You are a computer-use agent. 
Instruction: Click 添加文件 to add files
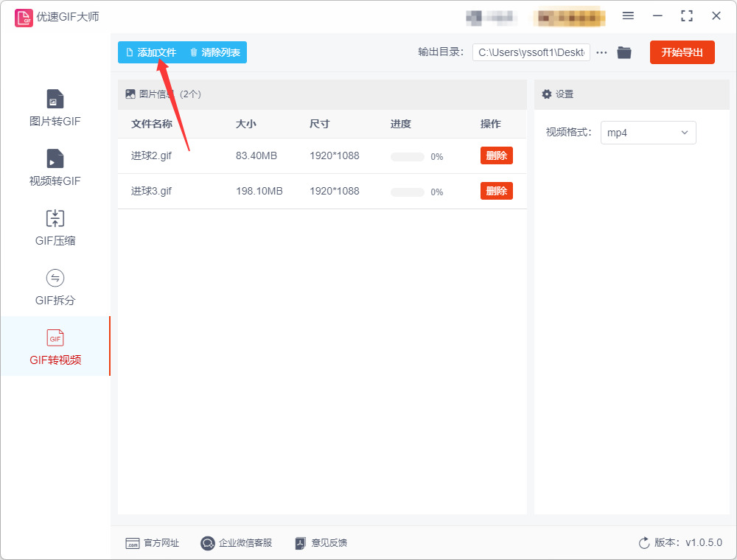(151, 52)
